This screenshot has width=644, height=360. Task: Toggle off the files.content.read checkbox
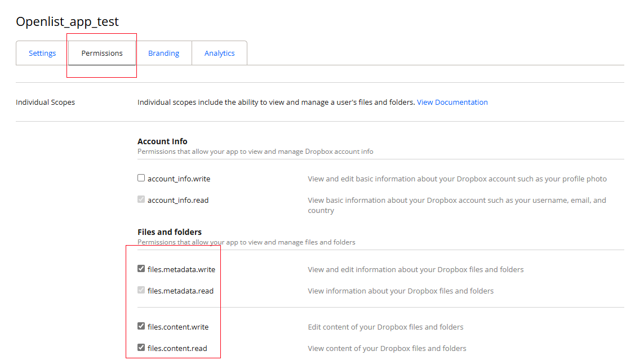pos(141,347)
